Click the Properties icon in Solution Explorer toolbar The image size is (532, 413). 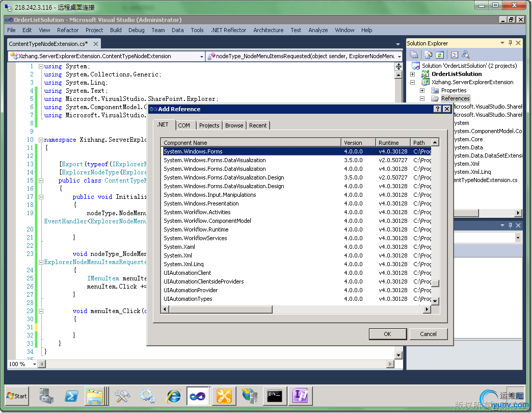coord(414,55)
